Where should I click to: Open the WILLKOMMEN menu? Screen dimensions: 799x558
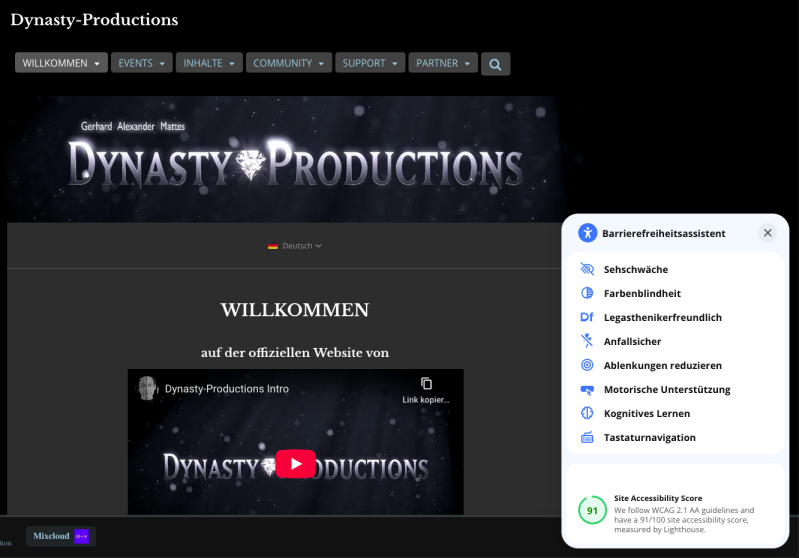(61, 63)
